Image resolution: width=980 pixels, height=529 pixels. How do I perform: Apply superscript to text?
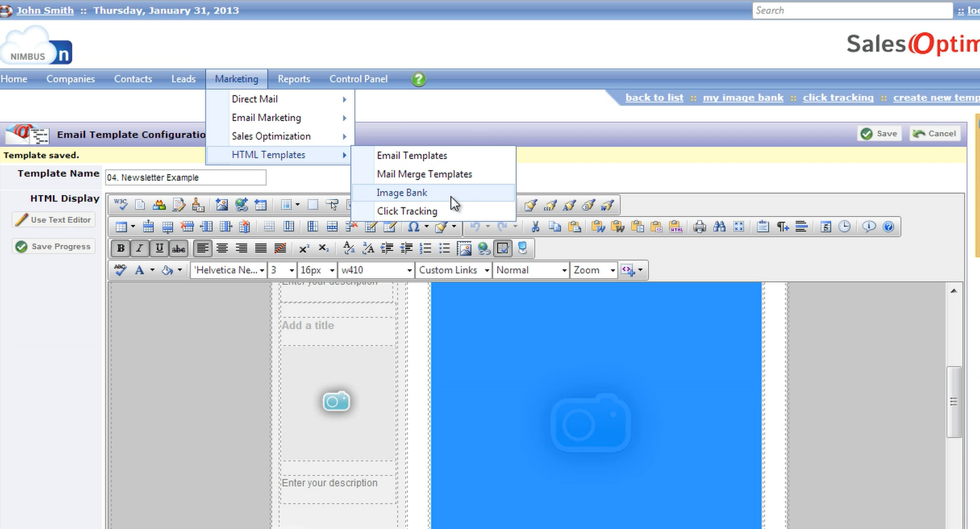tap(305, 248)
